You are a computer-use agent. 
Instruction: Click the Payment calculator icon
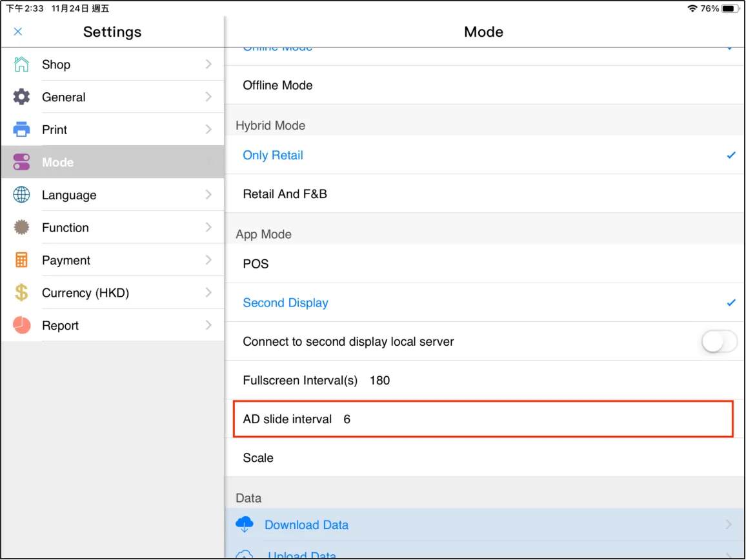click(x=21, y=260)
